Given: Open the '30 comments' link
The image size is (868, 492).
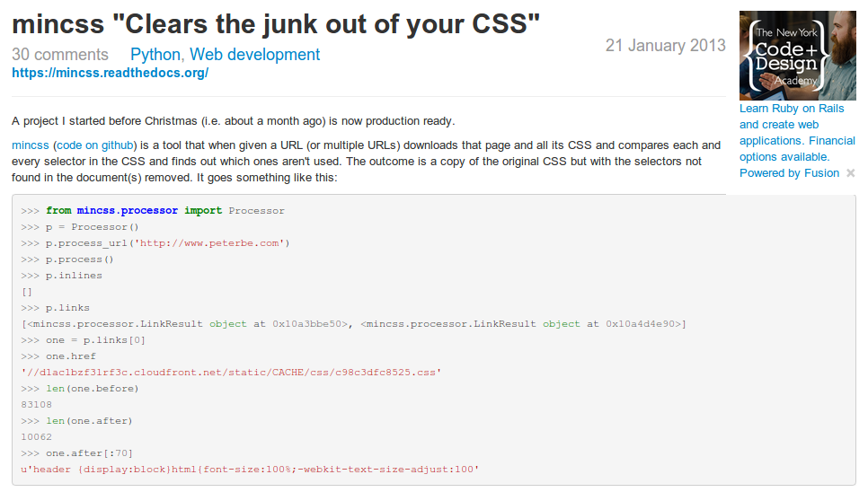Looking at the screenshot, I should 60,54.
